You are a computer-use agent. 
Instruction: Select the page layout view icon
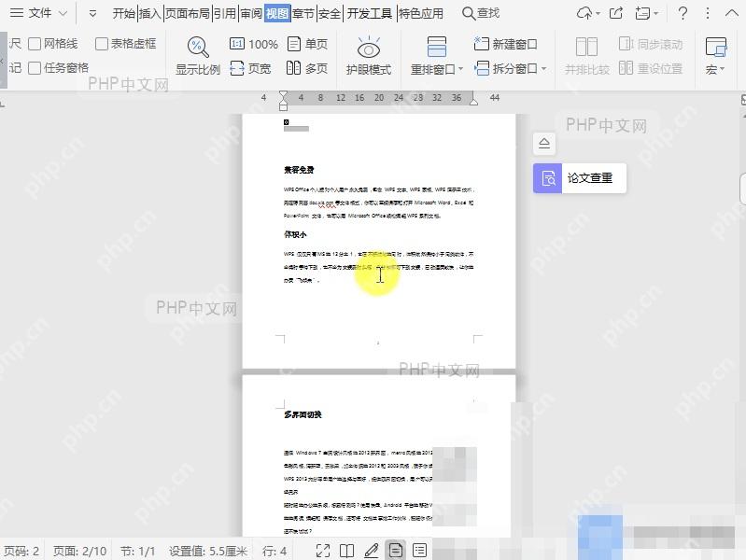[x=395, y=551]
